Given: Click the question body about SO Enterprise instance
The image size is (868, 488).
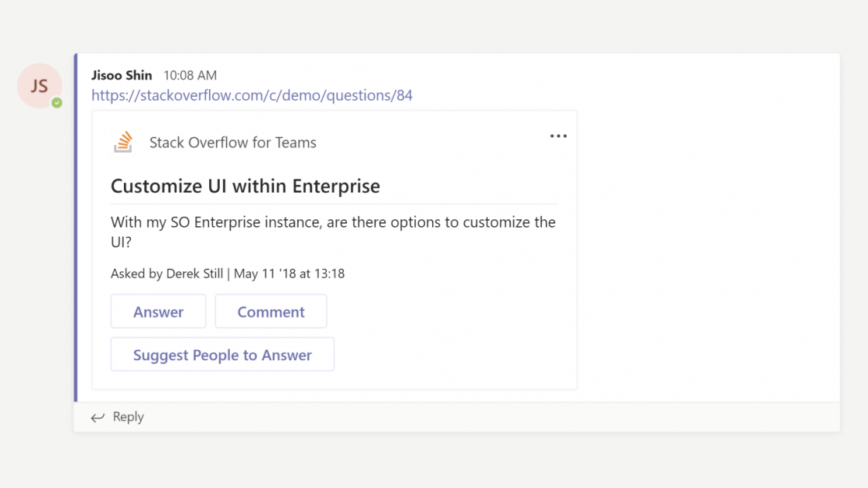Looking at the screenshot, I should (333, 232).
